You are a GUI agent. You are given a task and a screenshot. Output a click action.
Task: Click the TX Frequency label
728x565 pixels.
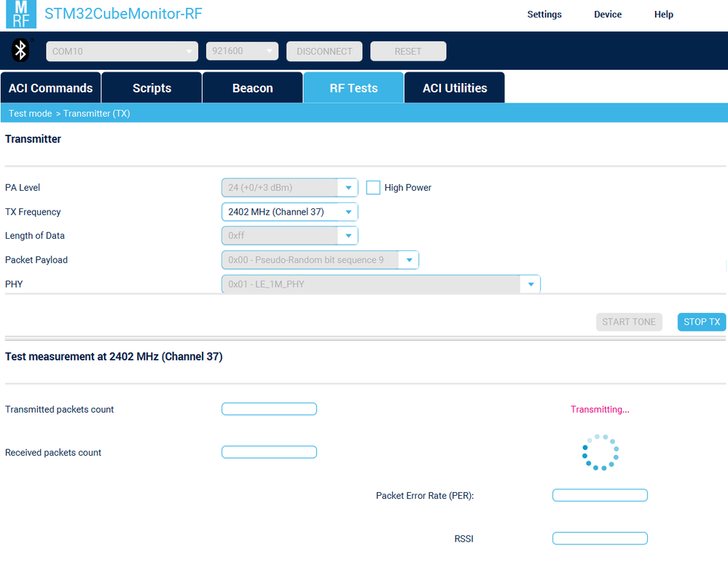(33, 212)
